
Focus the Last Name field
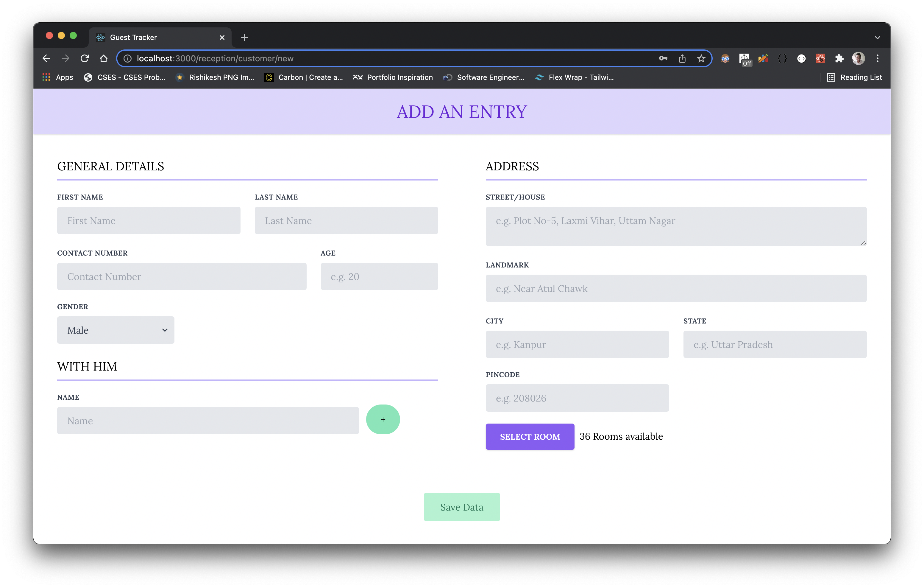(x=346, y=220)
